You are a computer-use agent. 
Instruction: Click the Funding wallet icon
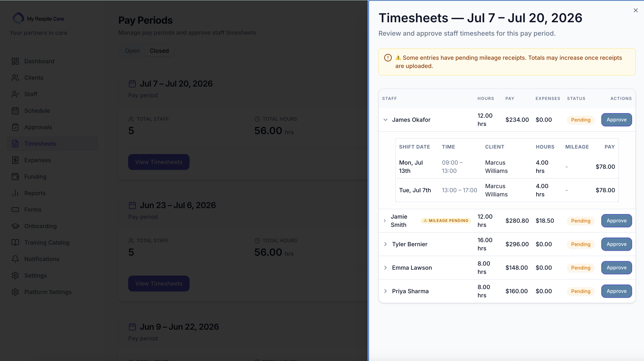tap(15, 177)
